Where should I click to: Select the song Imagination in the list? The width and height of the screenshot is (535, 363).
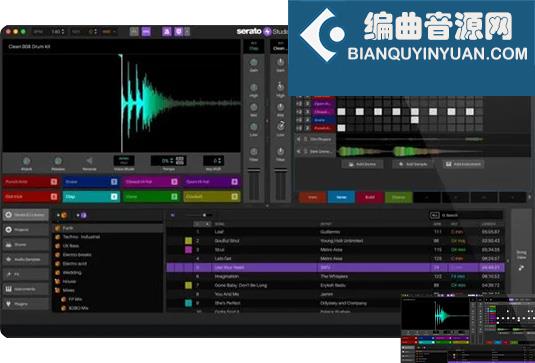pos(335,276)
